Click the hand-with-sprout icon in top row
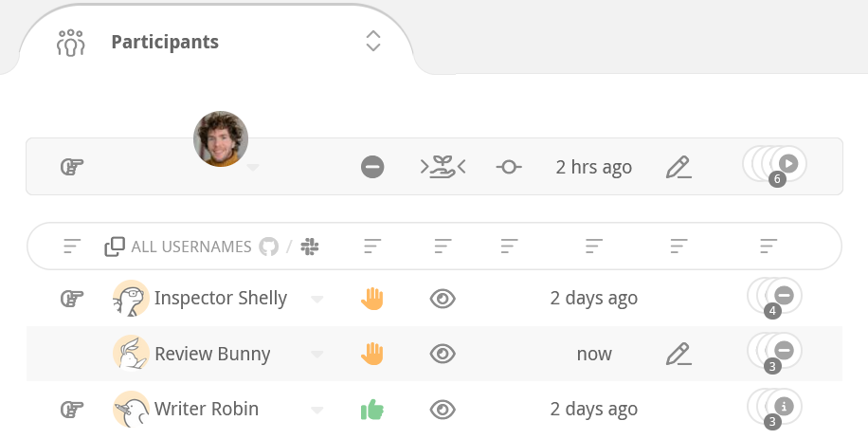This screenshot has height=439, width=868. point(443,168)
